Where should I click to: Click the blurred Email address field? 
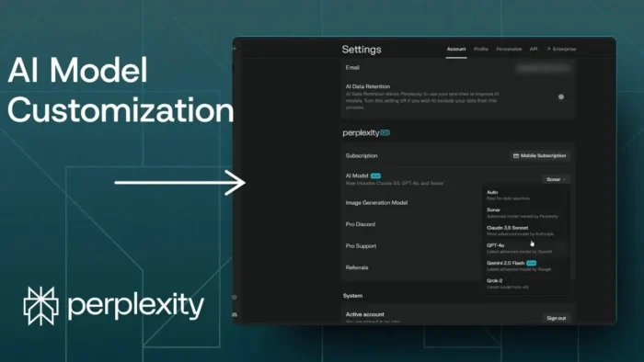[x=543, y=68]
